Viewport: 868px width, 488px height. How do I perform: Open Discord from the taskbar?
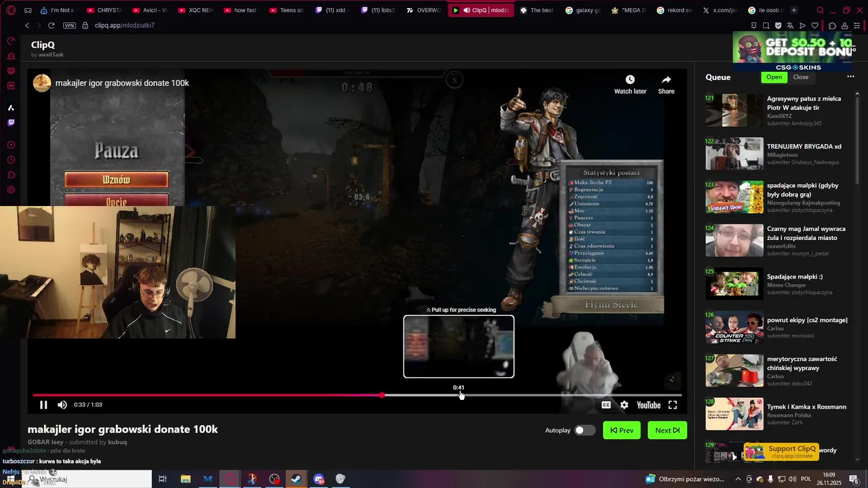click(x=319, y=479)
